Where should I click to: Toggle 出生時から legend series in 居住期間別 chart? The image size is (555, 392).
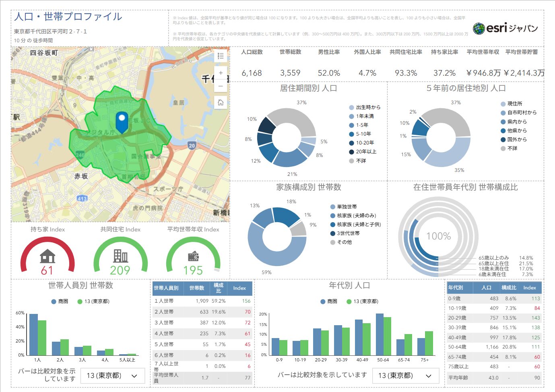tap(364, 107)
